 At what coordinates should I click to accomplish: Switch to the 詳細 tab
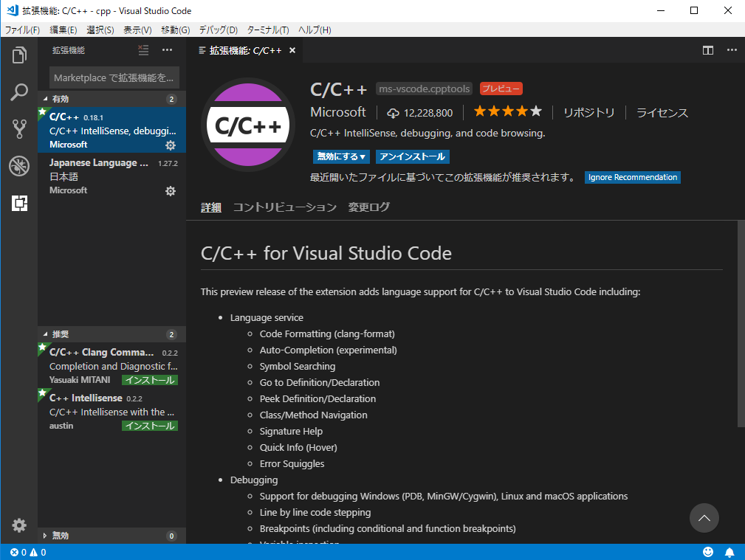pos(211,207)
